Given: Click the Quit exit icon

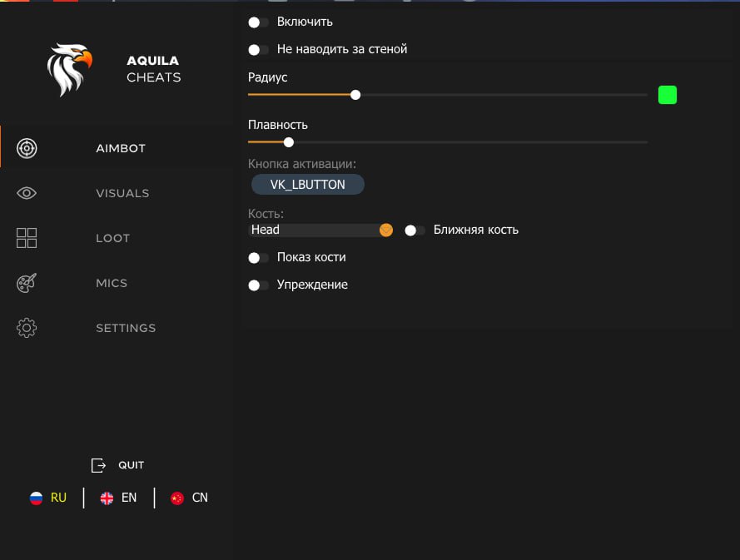Looking at the screenshot, I should click(x=99, y=465).
